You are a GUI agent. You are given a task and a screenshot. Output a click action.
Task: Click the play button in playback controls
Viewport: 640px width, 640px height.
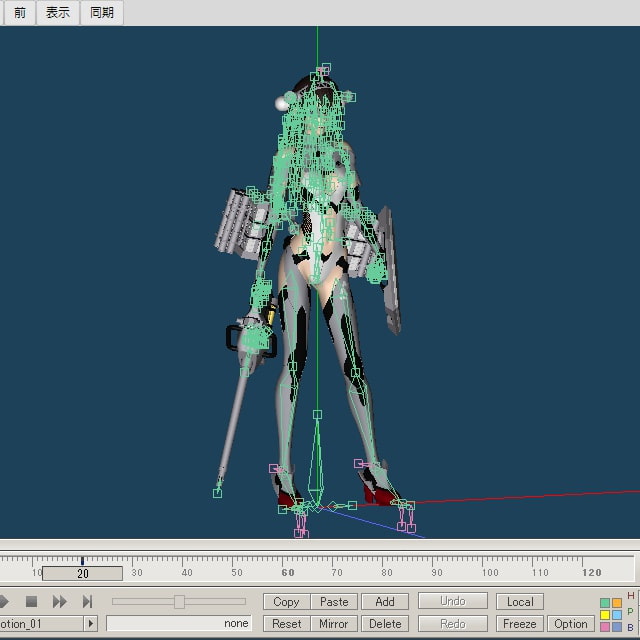tap(4, 601)
